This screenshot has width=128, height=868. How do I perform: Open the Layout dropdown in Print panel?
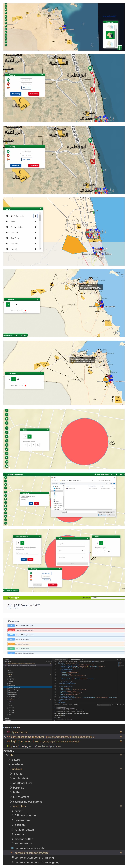71,544
